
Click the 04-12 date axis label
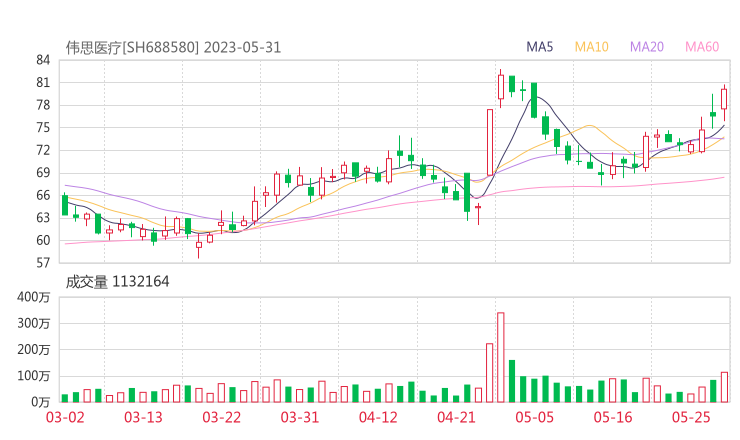click(x=378, y=417)
